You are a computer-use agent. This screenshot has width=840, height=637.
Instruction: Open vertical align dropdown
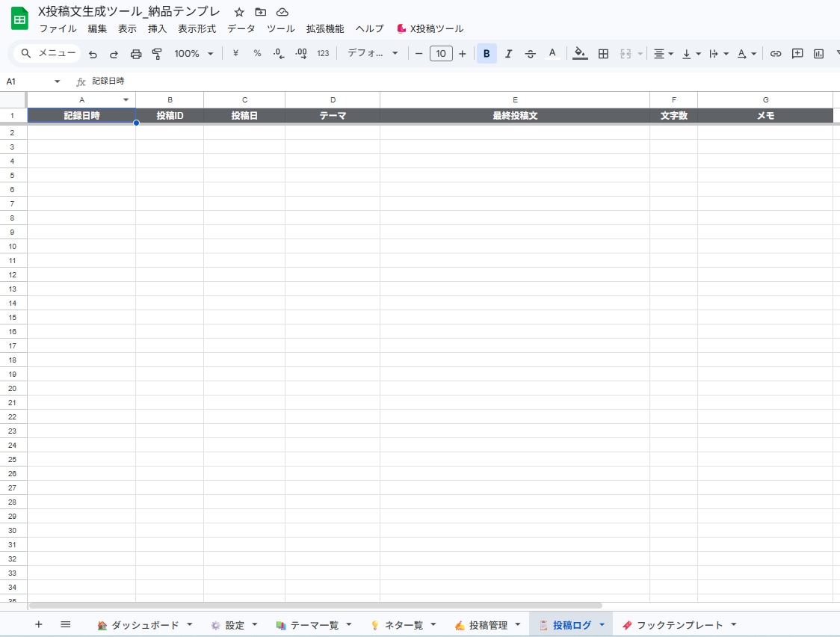pos(691,54)
